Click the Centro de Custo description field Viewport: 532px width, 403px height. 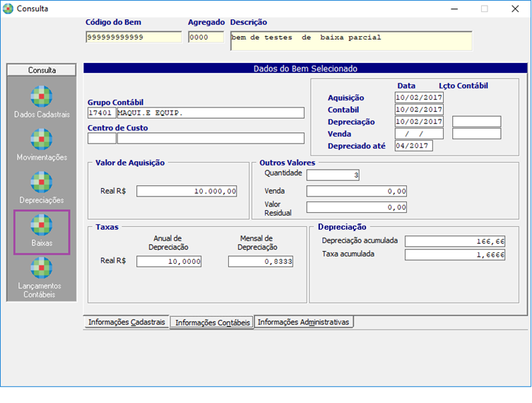point(211,138)
